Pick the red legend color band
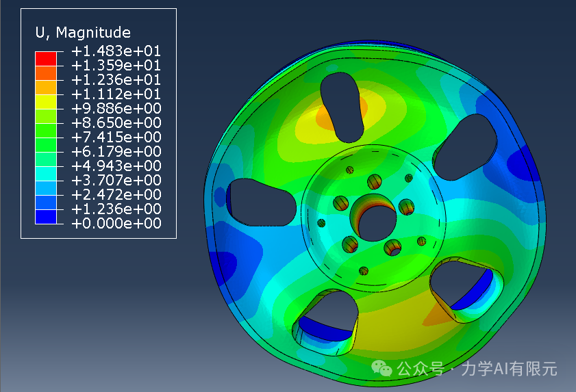This screenshot has width=576, height=392. (46, 59)
